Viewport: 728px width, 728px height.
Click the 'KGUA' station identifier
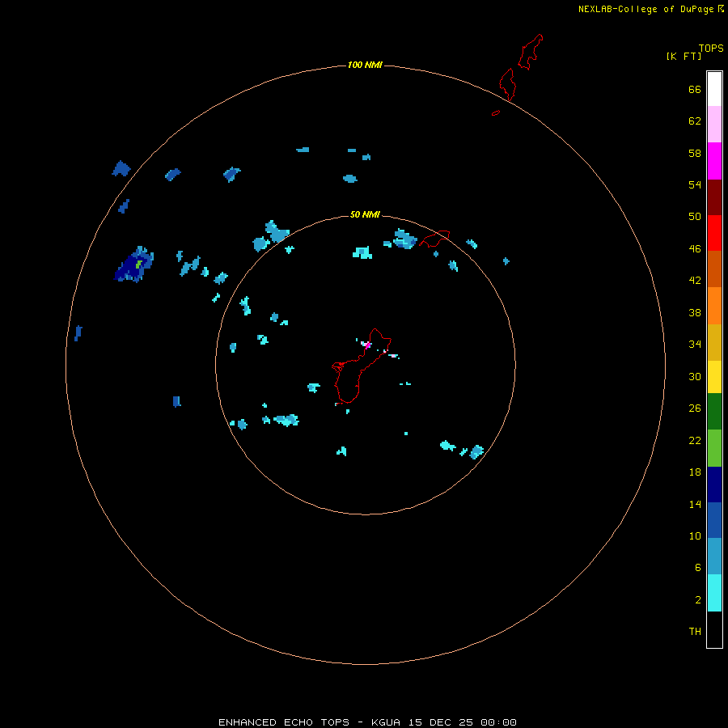pos(386,722)
